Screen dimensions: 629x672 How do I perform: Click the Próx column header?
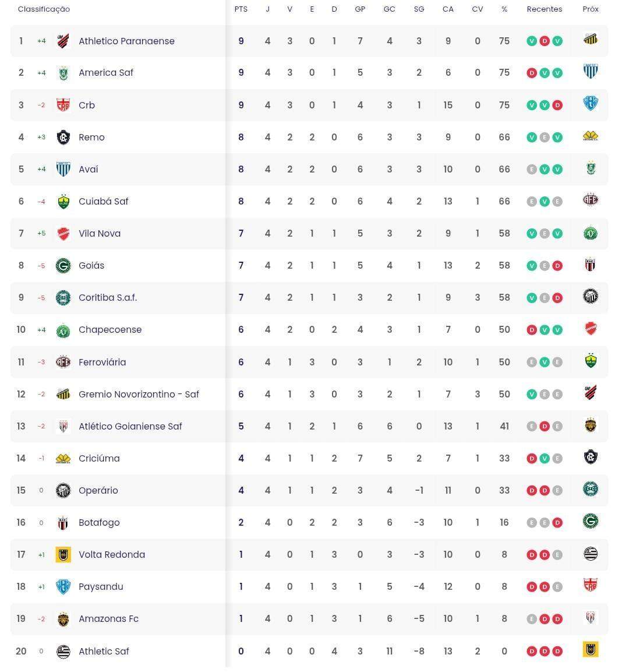tap(590, 9)
